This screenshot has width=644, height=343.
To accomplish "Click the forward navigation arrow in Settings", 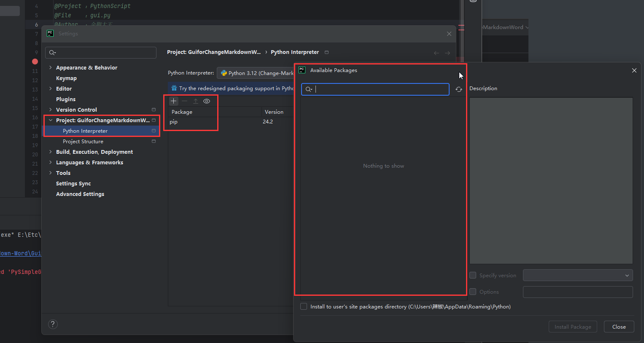I will (x=447, y=53).
